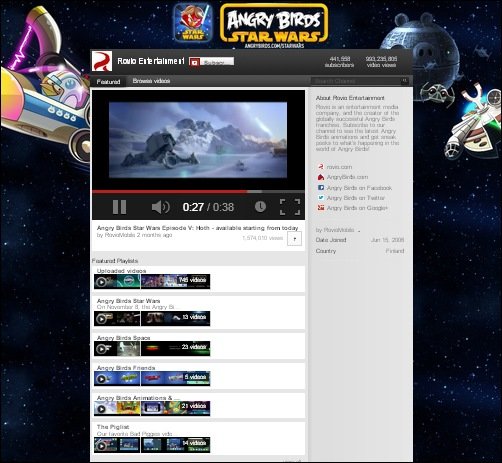
Task: Click the Rovio Entertainment channel name
Action: coord(151,61)
